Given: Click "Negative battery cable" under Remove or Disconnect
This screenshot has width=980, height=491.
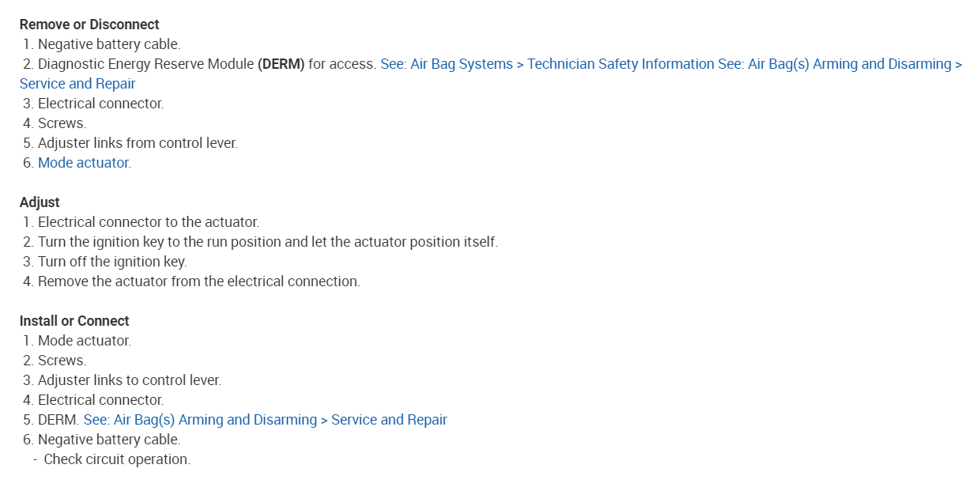Looking at the screenshot, I should coord(109,44).
